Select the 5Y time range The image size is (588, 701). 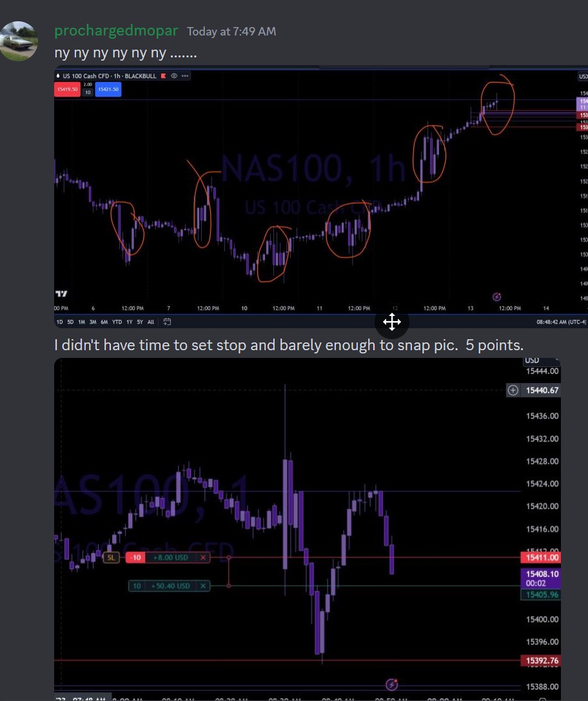pos(140,322)
